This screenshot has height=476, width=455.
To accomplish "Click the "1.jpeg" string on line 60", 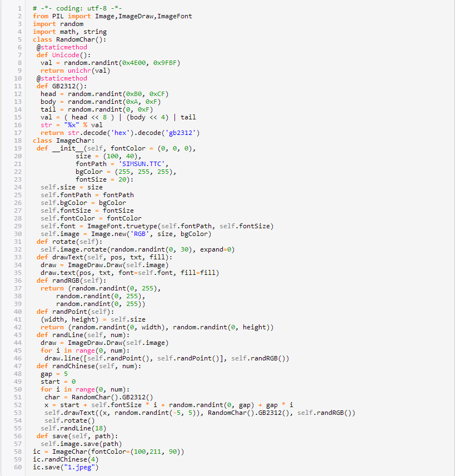I will (x=79, y=467).
